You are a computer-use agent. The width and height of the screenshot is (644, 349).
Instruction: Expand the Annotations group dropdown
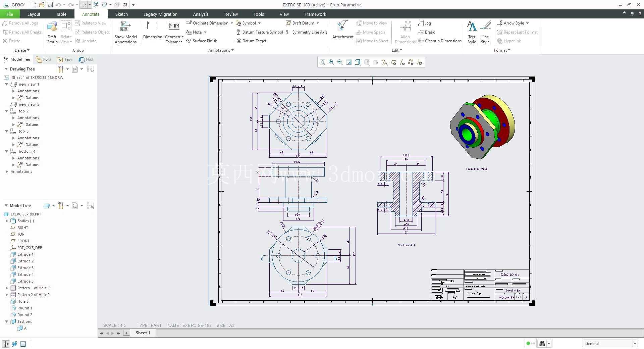[x=221, y=50]
